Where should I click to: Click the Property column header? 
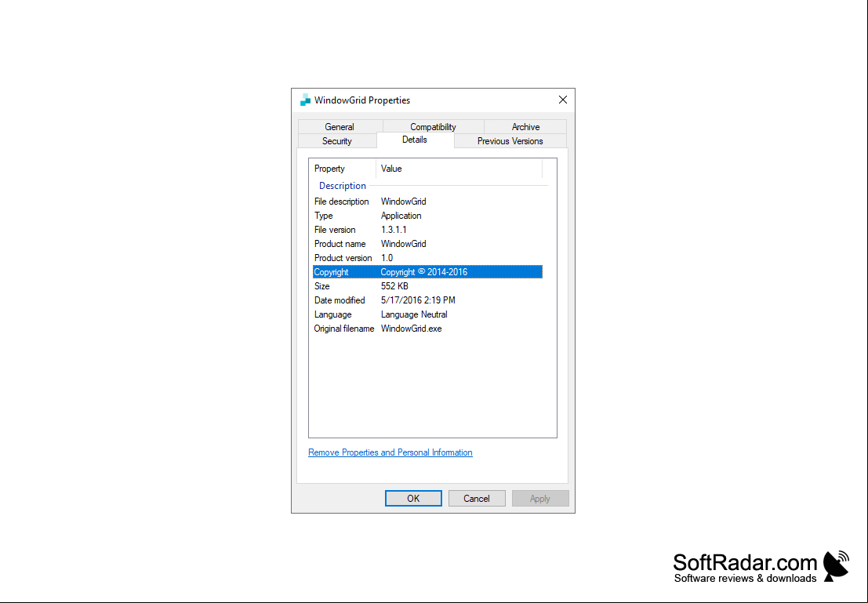coord(342,169)
